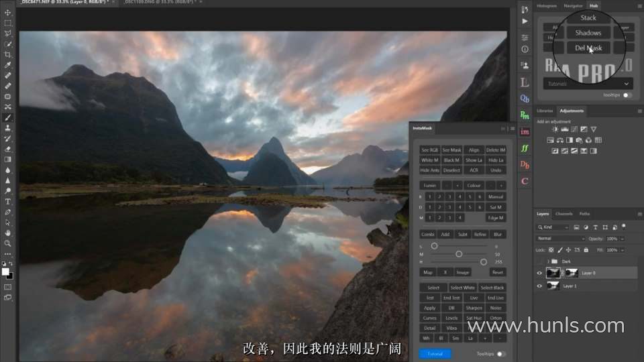Open the InstaMask 'im' panel icon
The image size is (644, 362).
coord(525,132)
